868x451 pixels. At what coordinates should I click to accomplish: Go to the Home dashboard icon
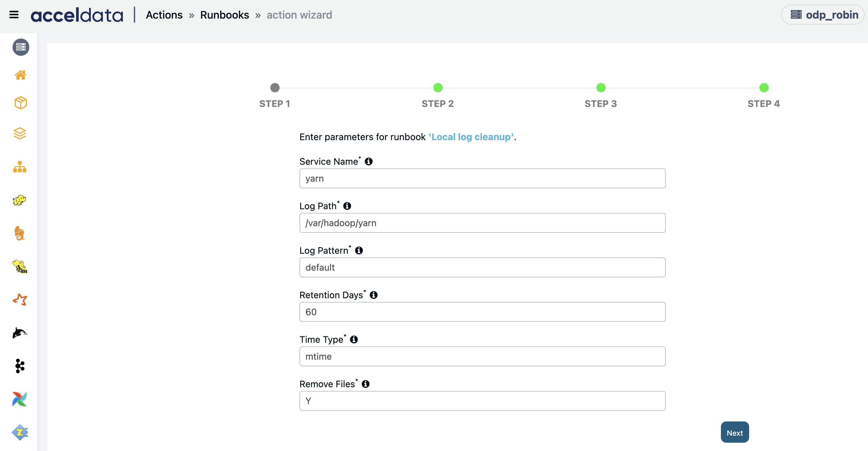[x=21, y=75]
